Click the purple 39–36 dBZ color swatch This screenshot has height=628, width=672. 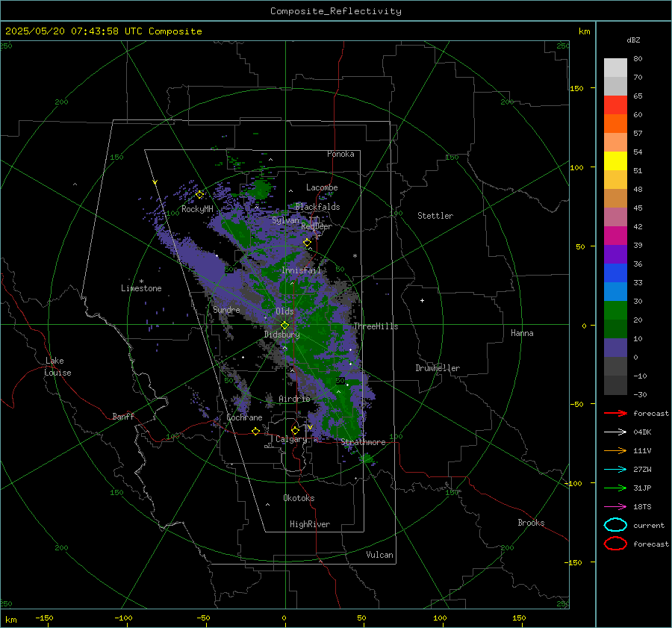pos(615,255)
